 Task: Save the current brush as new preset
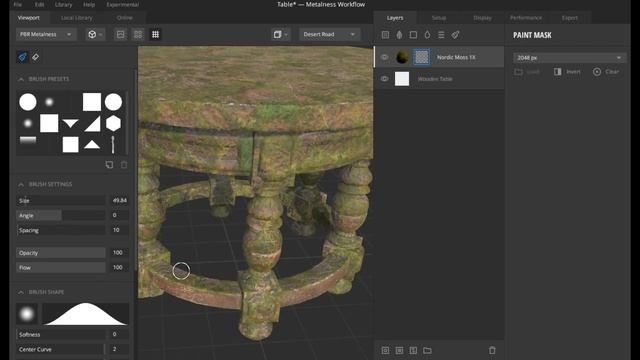(x=109, y=164)
